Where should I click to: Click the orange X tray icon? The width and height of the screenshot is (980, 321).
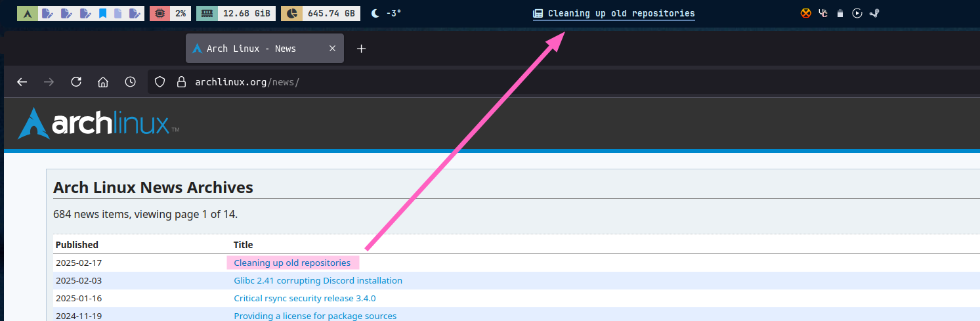pyautogui.click(x=806, y=13)
